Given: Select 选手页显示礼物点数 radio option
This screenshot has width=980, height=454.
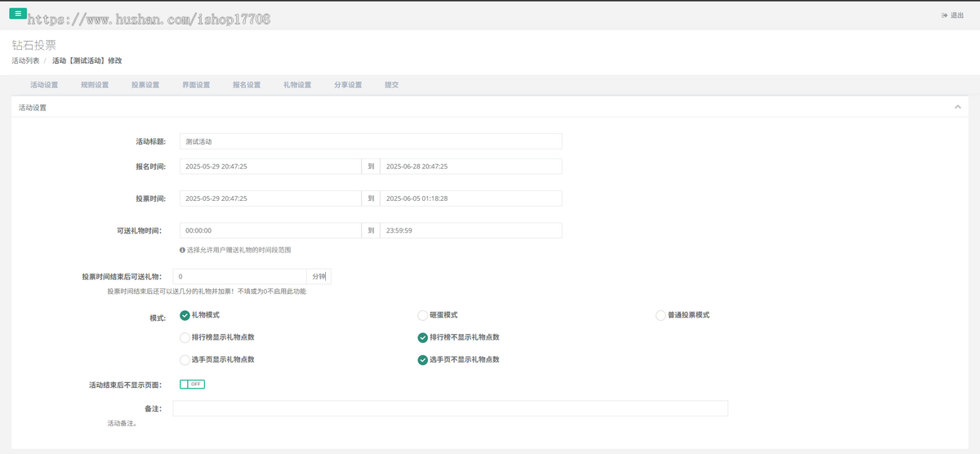Looking at the screenshot, I should 185,359.
